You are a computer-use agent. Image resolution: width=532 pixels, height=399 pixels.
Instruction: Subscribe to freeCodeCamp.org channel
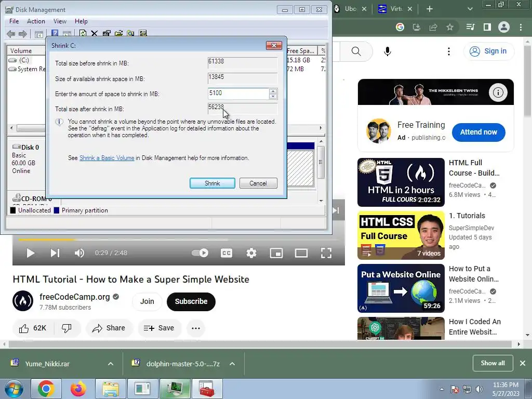point(191,302)
